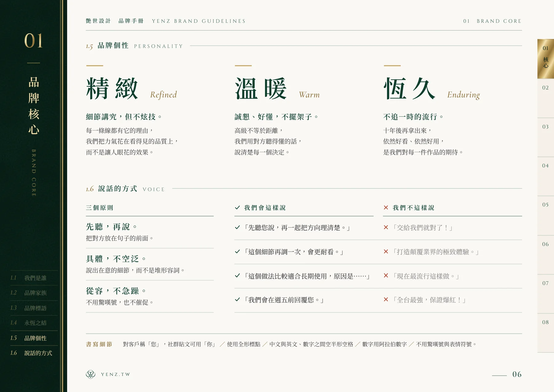Screen dimensions: 554x392
Task: Click the checkmark before 「我們會在週五前回覆您。」
Action: tap(237, 299)
